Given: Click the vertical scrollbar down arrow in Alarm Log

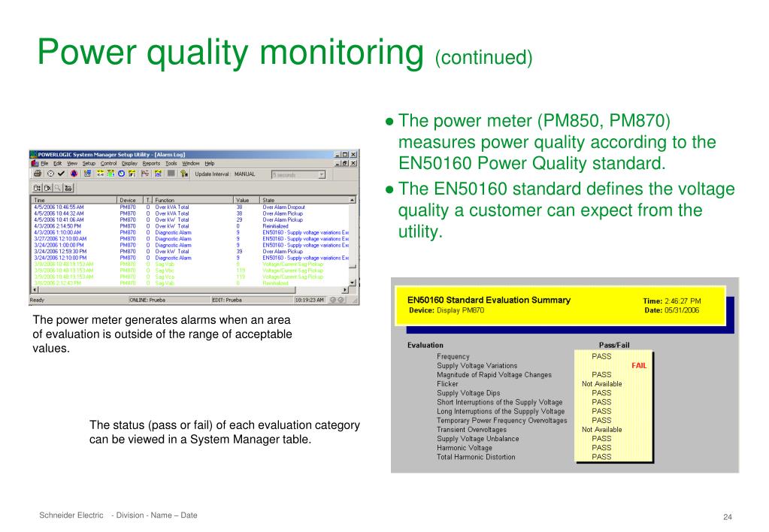Looking at the screenshot, I should click(x=352, y=283).
